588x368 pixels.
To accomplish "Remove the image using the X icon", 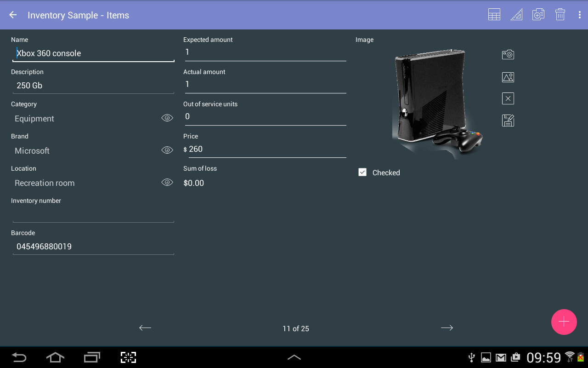I will click(508, 98).
